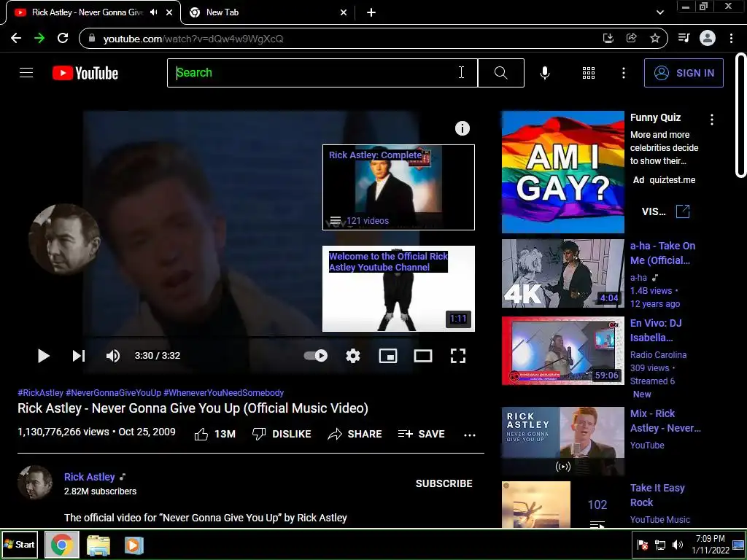Click the Chrome taskbar icon
The width and height of the screenshot is (747, 560).
[x=62, y=545]
